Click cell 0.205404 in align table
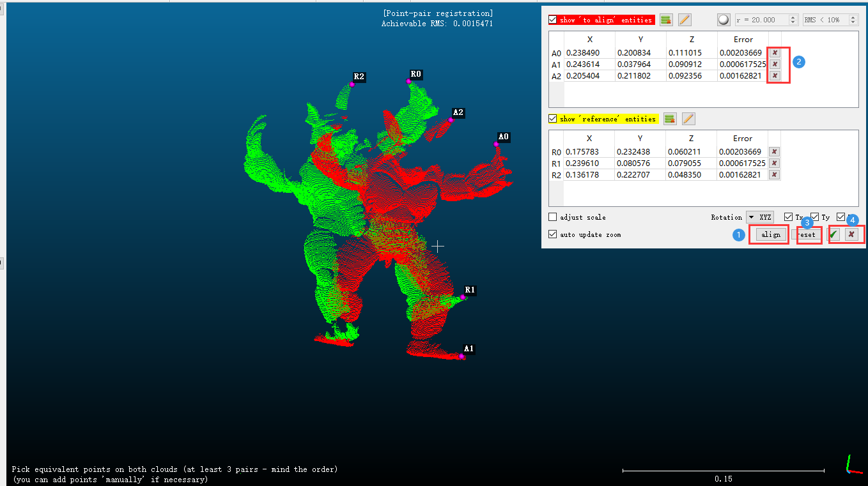868x486 pixels. (x=589, y=76)
